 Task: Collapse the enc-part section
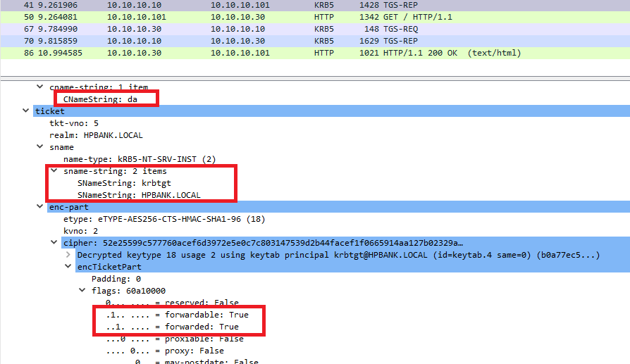pyautogui.click(x=40, y=207)
